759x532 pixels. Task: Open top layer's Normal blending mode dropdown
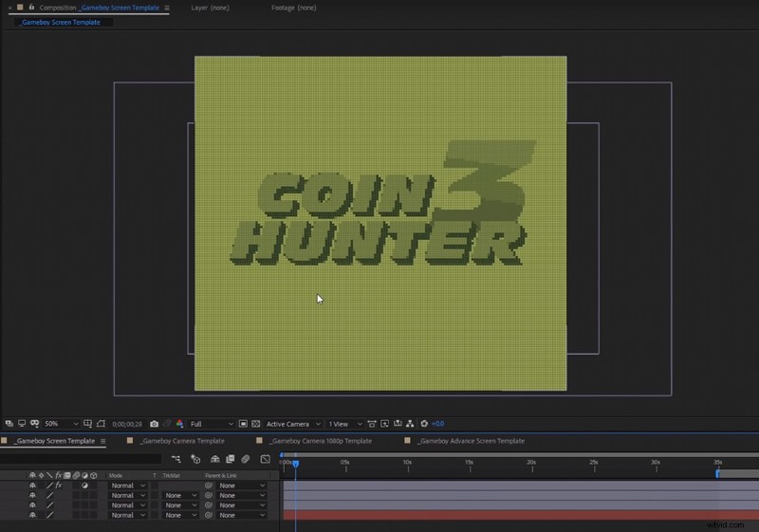pos(128,486)
